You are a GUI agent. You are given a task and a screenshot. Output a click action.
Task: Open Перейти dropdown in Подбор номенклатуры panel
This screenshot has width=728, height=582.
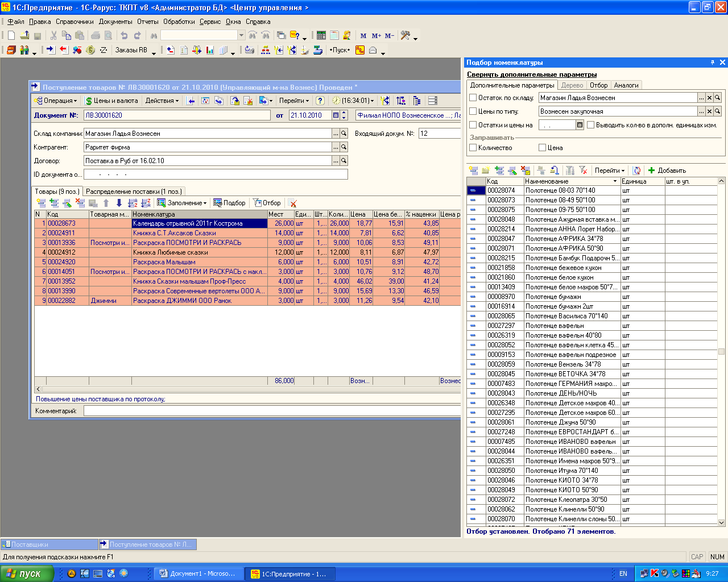610,171
